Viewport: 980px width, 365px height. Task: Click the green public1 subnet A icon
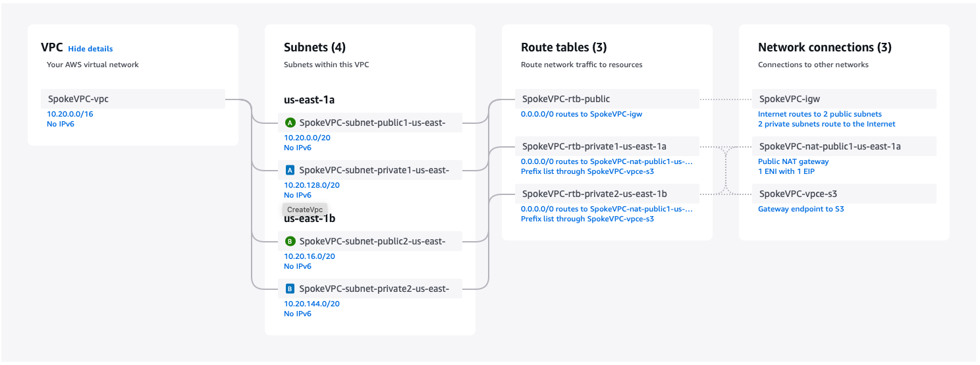coord(290,123)
